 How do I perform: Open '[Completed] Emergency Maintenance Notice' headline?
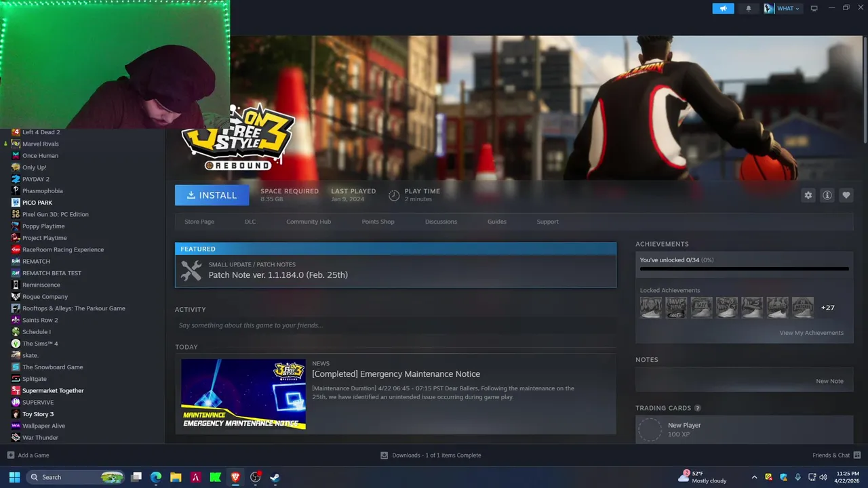[x=396, y=374]
